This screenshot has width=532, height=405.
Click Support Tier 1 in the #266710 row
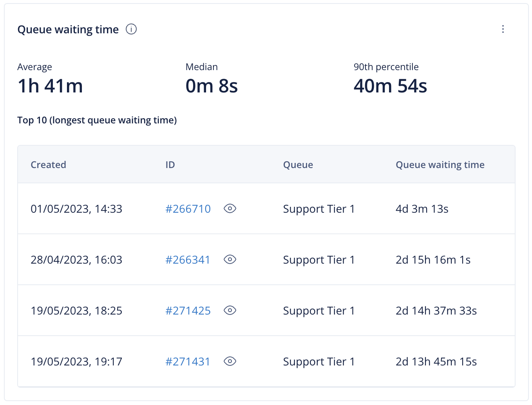(319, 209)
